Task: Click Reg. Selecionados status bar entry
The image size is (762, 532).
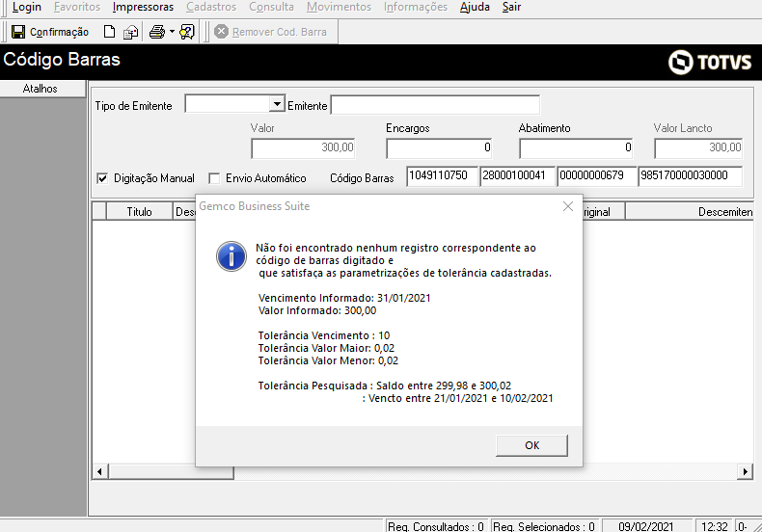Action: (x=544, y=526)
